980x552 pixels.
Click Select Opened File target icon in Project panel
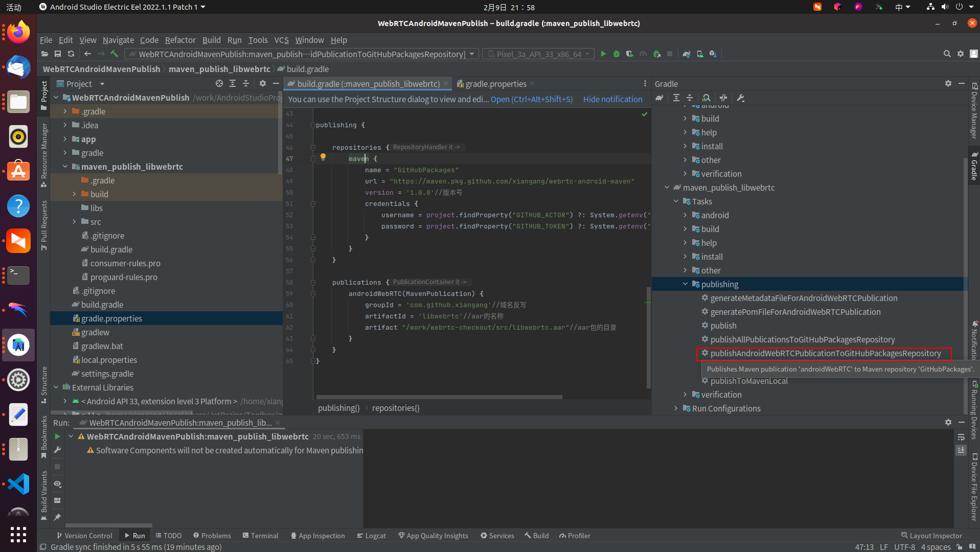219,83
